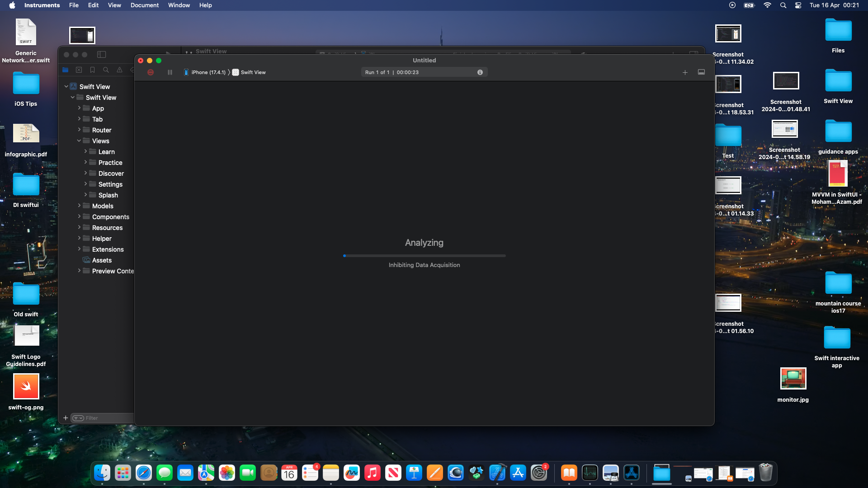
Task: Click the Analyzing progress bar
Action: pyautogui.click(x=424, y=256)
